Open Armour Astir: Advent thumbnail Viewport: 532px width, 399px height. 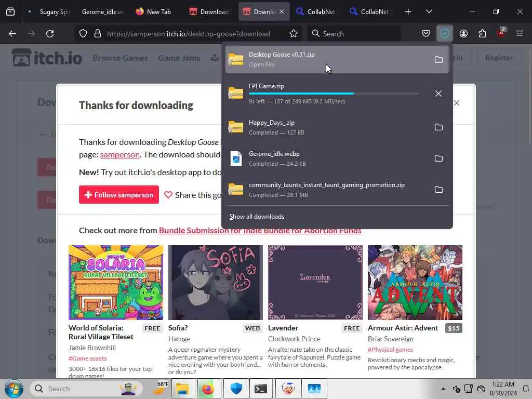click(415, 282)
